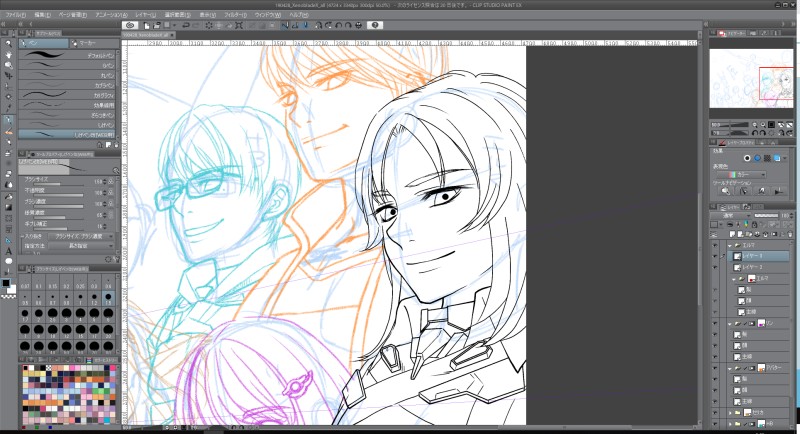Open the フィルター menu
The height and width of the screenshot is (434, 800).
pyautogui.click(x=235, y=15)
